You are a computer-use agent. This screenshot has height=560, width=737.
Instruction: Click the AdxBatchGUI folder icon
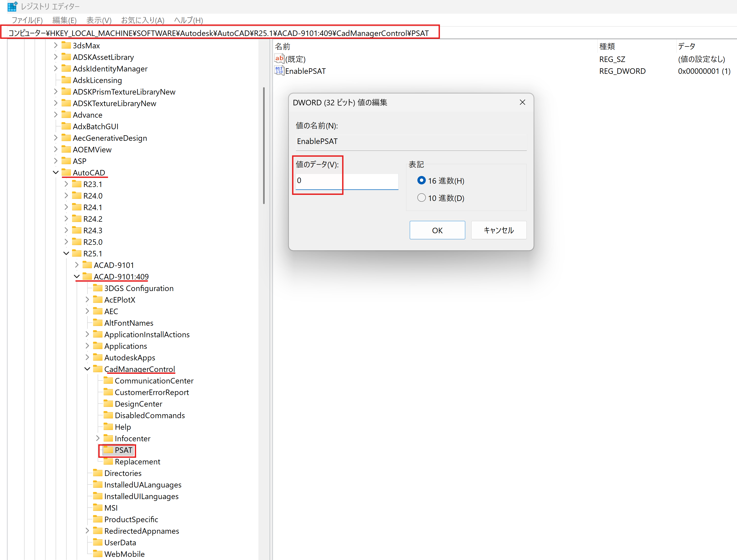click(x=66, y=126)
